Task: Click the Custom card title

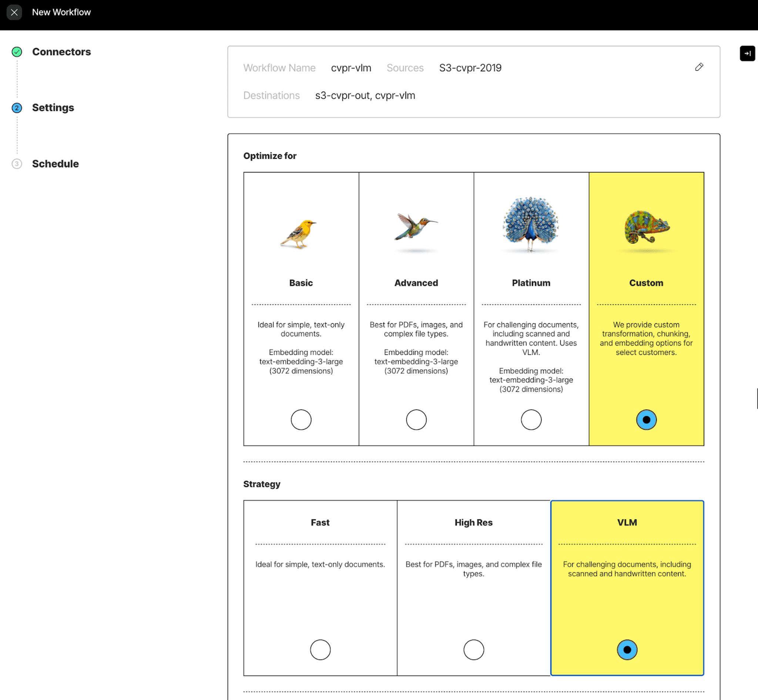Action: 646,283
